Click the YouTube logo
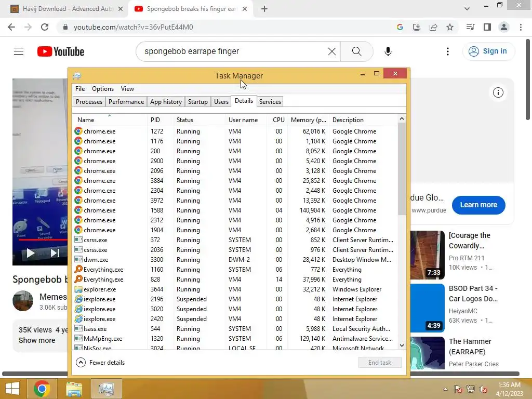 pos(61,51)
